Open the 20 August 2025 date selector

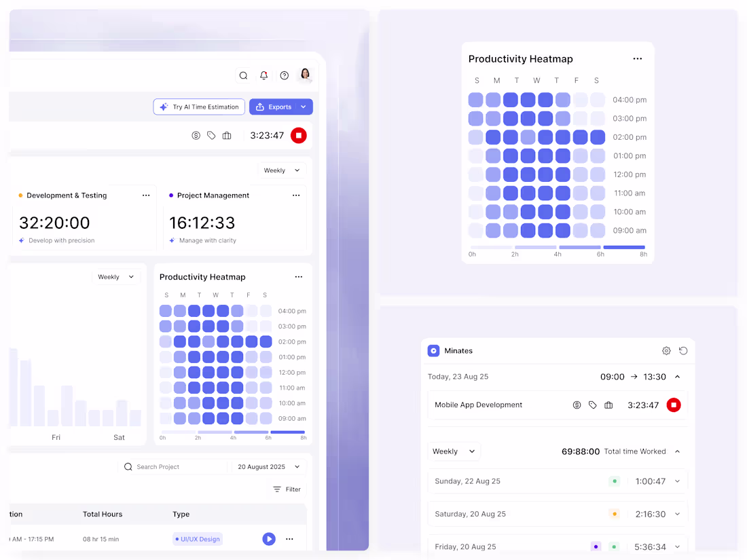(268, 466)
